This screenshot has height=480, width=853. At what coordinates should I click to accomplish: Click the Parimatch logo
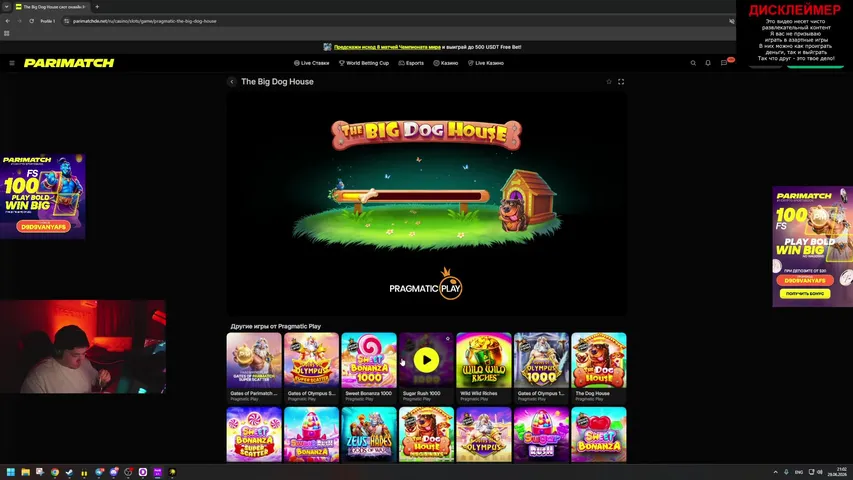point(69,63)
